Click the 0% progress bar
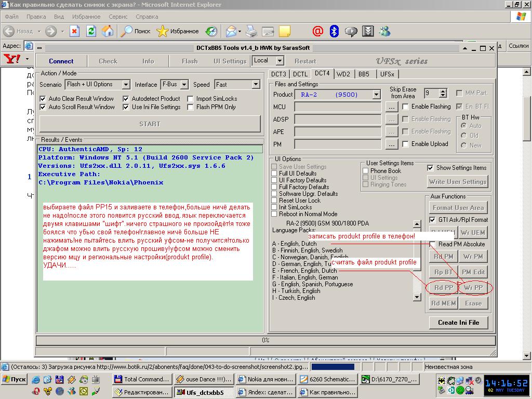532x399 pixels. [x=265, y=340]
